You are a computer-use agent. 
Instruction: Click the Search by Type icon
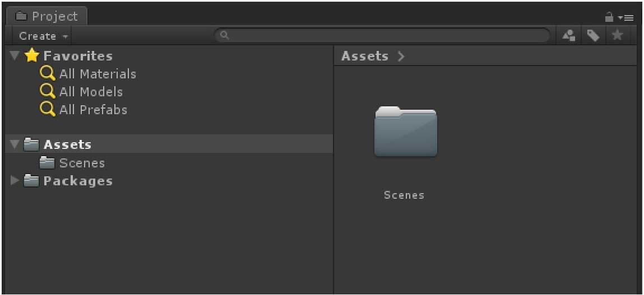(x=569, y=36)
